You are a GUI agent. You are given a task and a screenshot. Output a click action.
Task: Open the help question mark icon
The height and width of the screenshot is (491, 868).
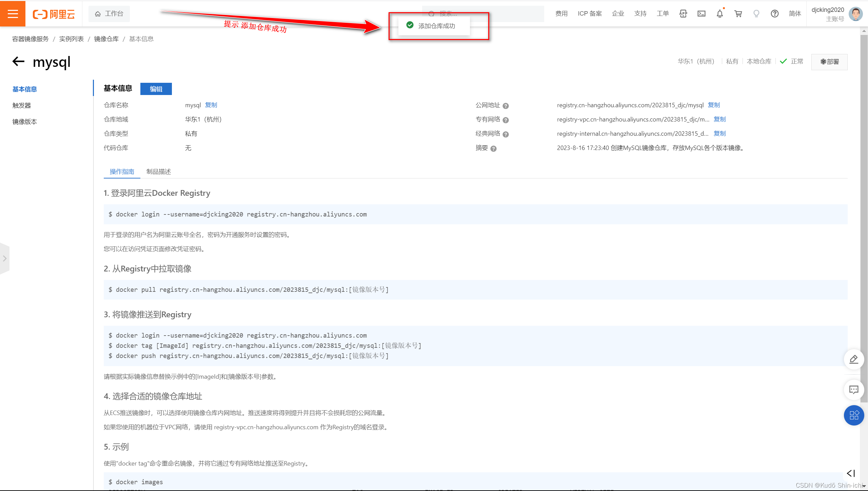775,14
